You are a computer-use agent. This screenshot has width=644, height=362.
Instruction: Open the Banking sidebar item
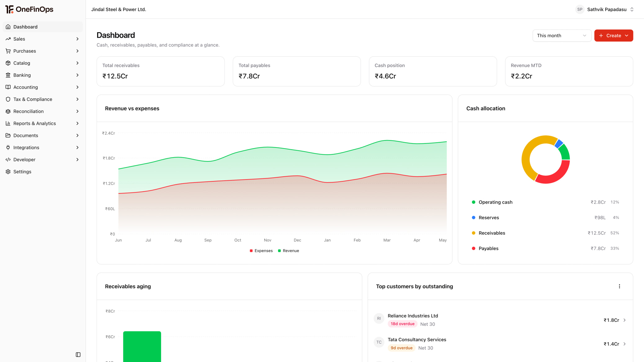click(43, 75)
